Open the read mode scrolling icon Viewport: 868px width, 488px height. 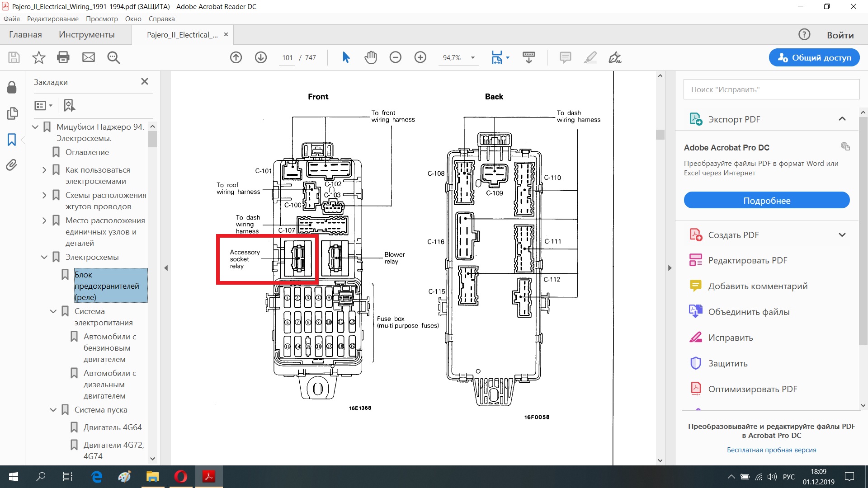pos(528,57)
